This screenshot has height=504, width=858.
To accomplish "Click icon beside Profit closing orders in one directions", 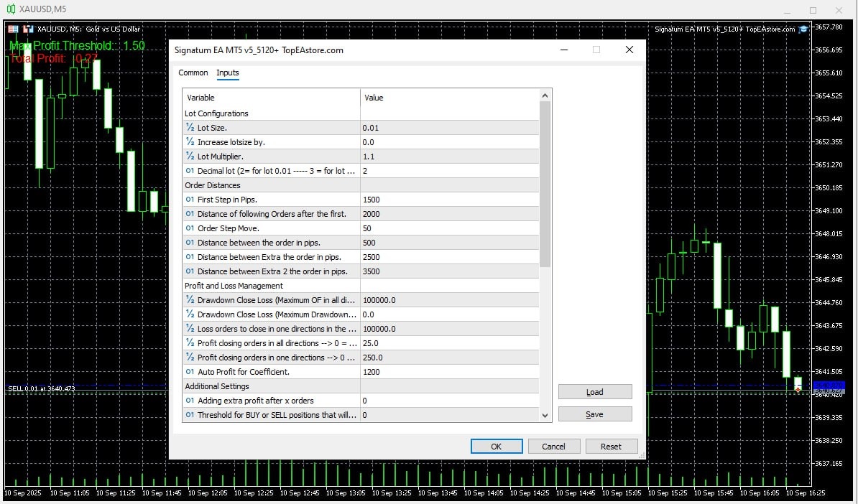I will click(190, 357).
